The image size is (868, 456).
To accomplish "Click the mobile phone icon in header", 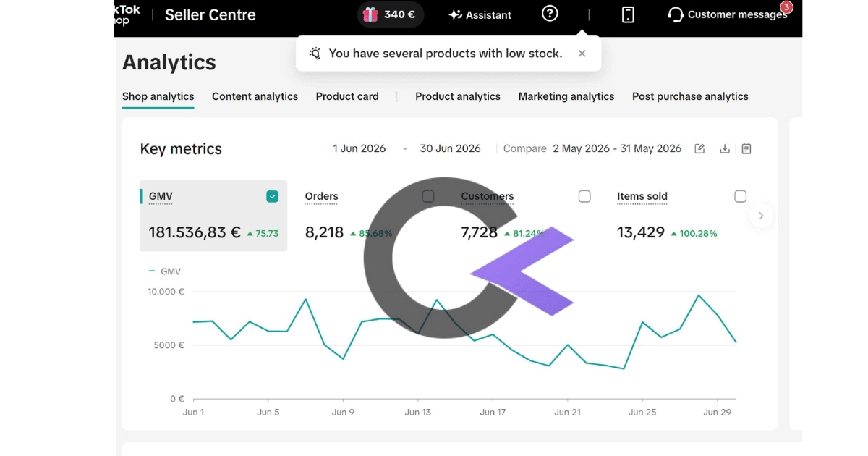I will coord(628,14).
